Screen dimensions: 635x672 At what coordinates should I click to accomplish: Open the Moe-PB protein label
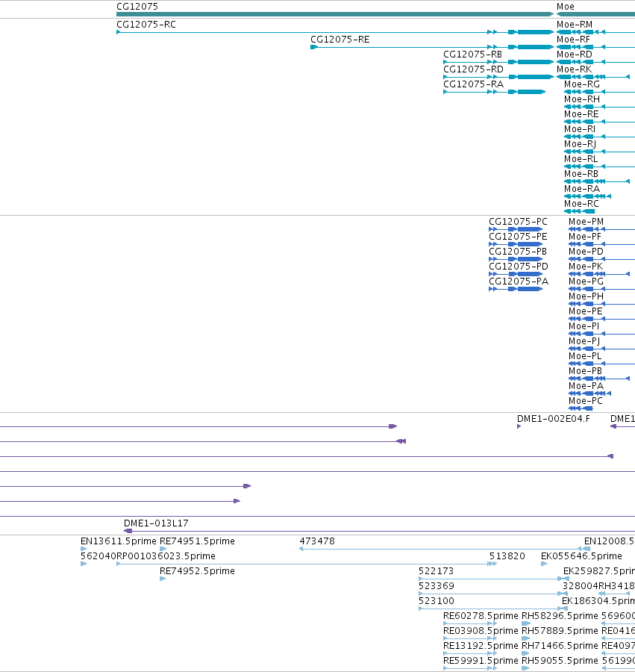click(x=585, y=371)
